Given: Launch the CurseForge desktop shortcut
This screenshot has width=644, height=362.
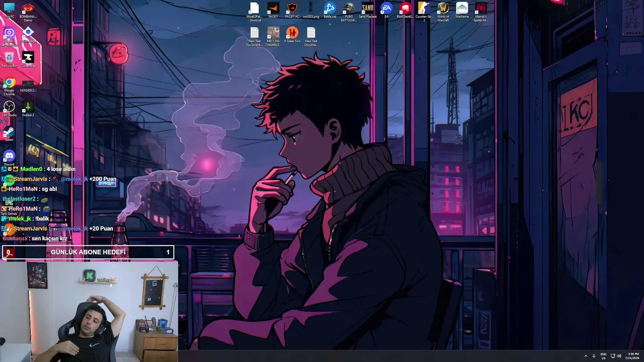Looking at the screenshot, I should 28,60.
